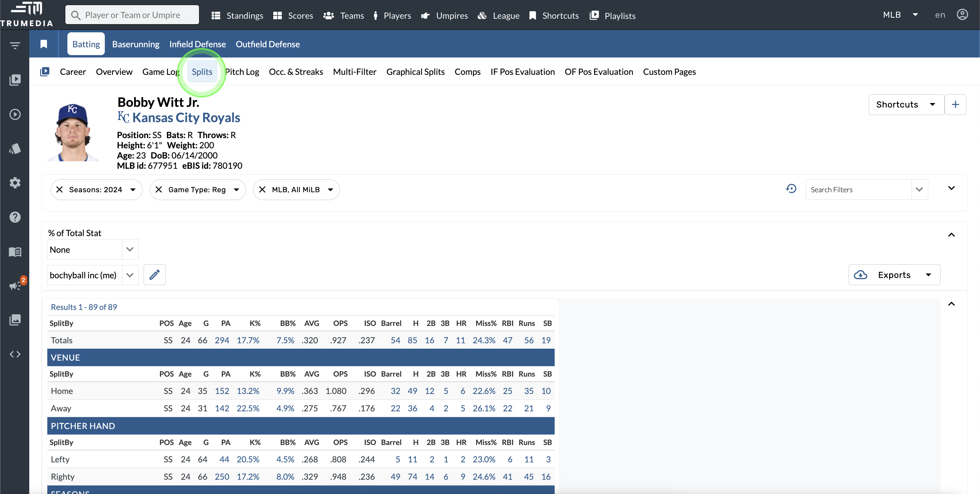Collapse the results table section
This screenshot has height=494, width=980.
pyautogui.click(x=951, y=304)
